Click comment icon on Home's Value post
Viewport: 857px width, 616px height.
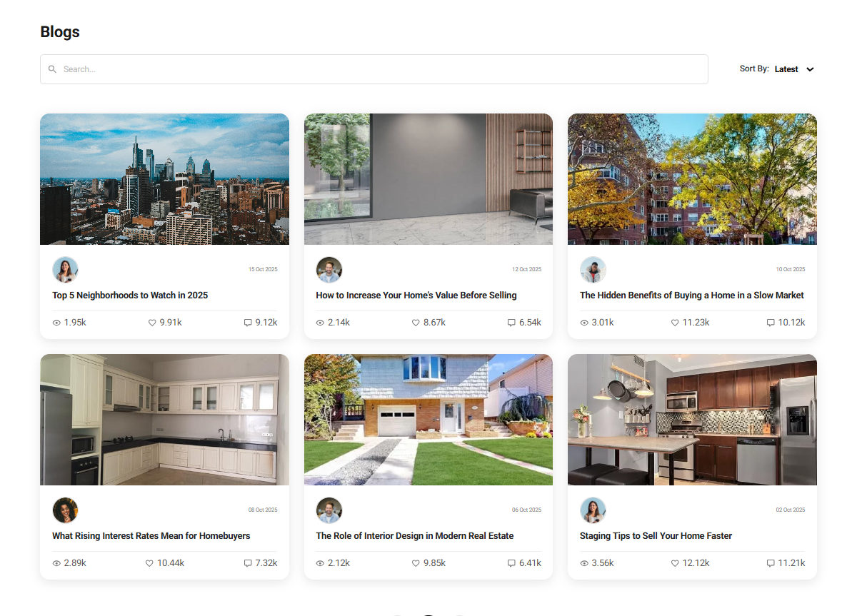(511, 323)
